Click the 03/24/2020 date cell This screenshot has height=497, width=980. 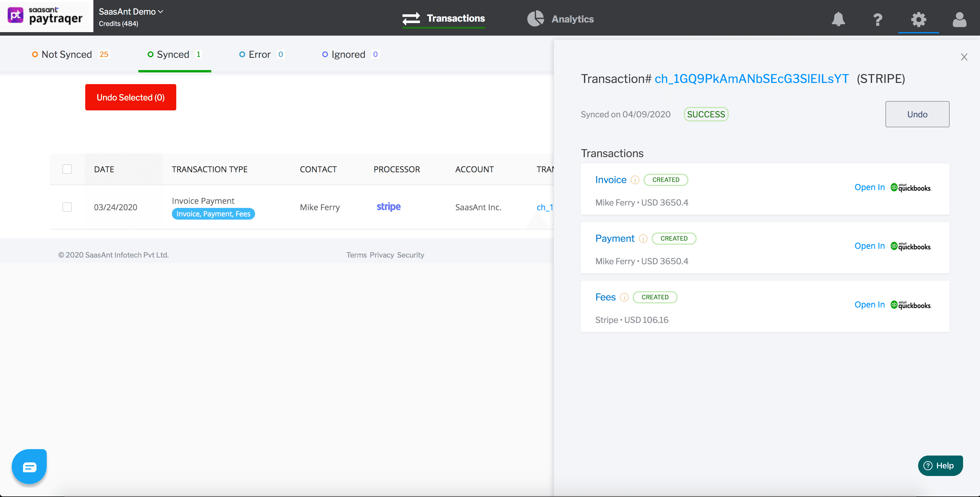pos(115,207)
